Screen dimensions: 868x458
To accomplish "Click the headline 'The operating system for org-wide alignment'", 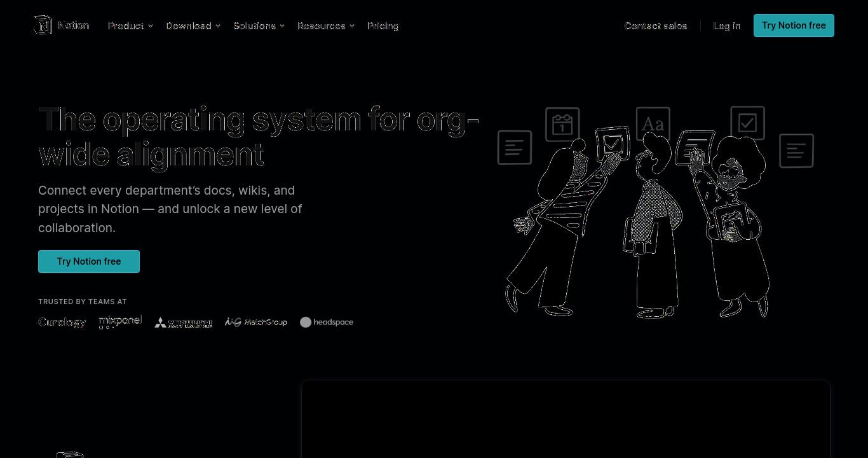I will tap(259, 137).
